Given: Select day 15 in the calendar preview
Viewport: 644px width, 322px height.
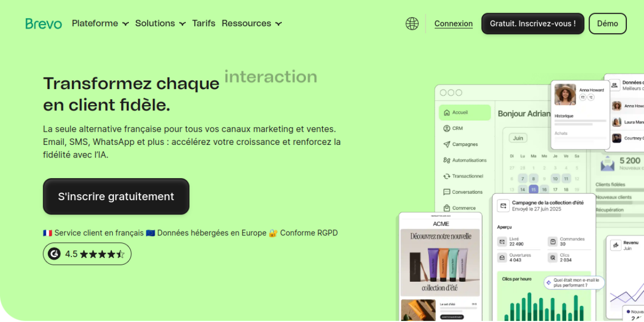Looking at the screenshot, I should [533, 190].
